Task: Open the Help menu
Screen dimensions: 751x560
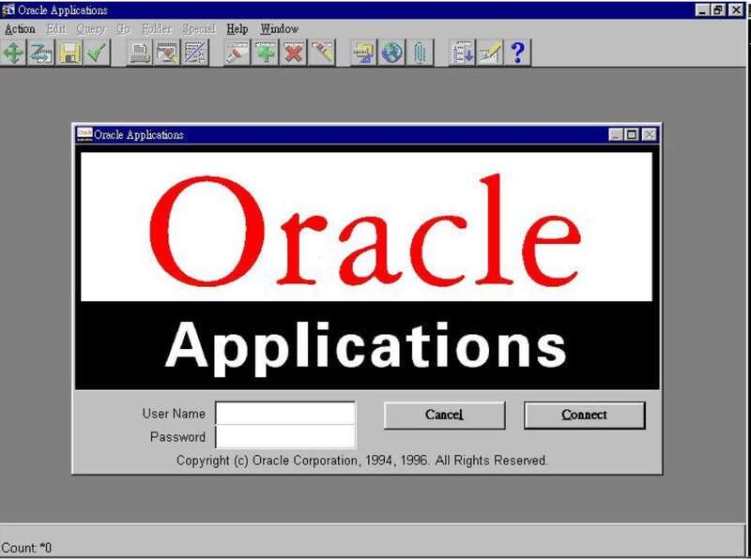Action: pyautogui.click(x=238, y=29)
